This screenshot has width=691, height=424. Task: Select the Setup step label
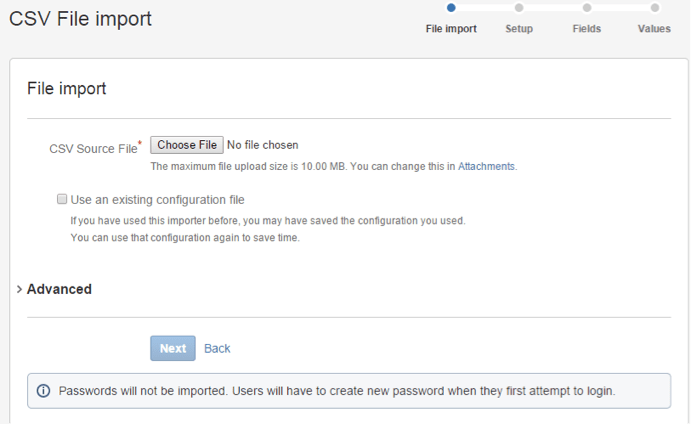519,29
